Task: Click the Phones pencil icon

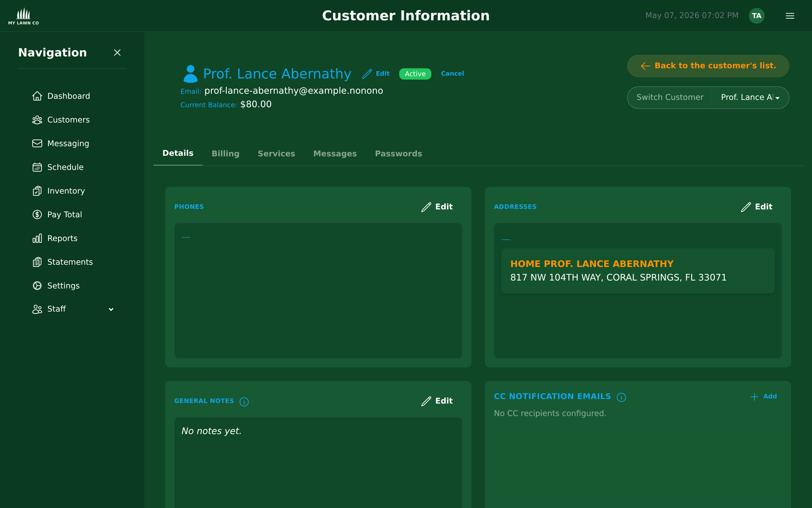Action: point(426,207)
